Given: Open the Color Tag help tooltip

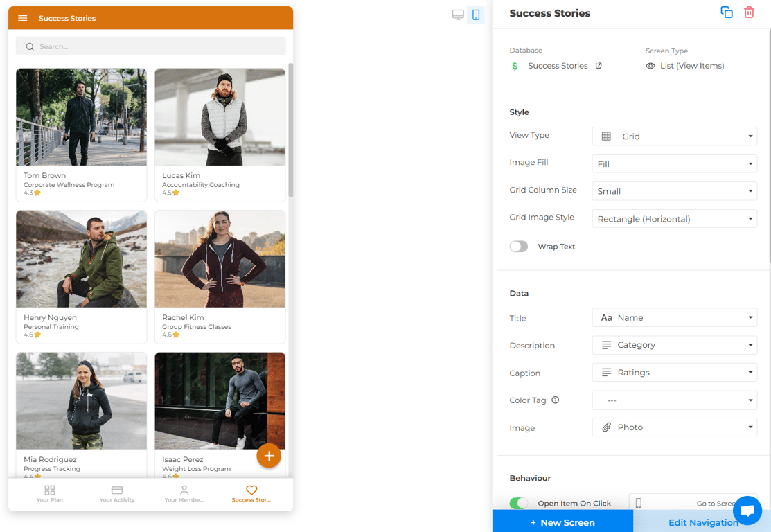Looking at the screenshot, I should [x=555, y=400].
